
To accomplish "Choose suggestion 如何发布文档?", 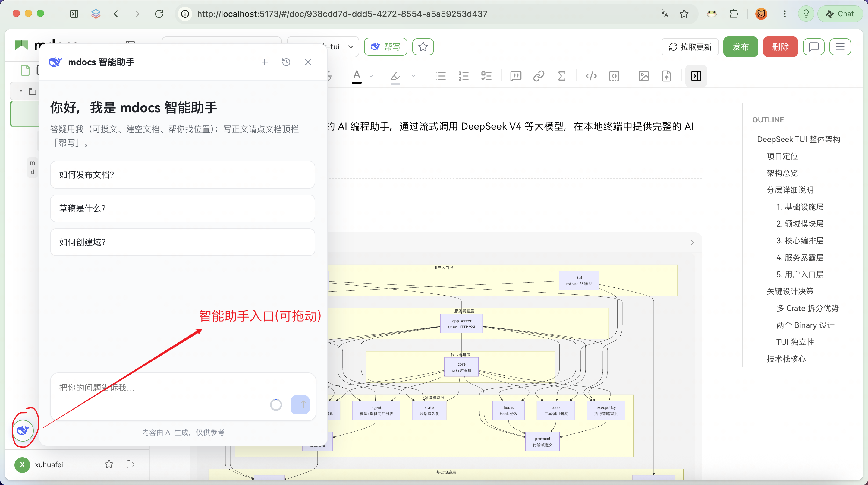I will pyautogui.click(x=182, y=174).
